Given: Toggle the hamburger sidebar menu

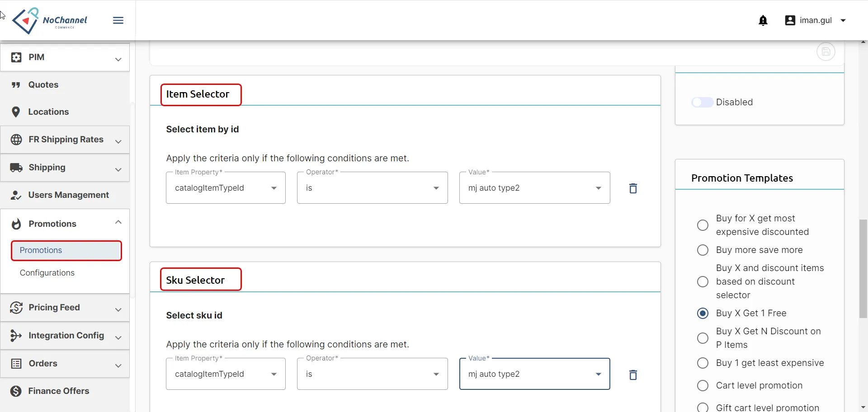Looking at the screenshot, I should [118, 20].
